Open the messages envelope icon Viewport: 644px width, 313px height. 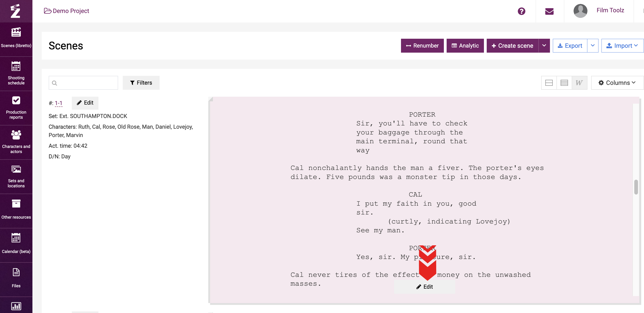(549, 11)
